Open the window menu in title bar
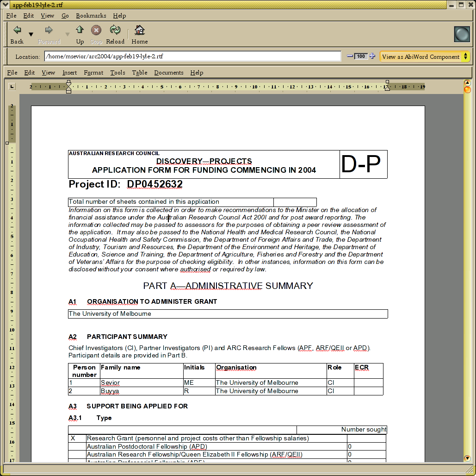Image resolution: width=476 pixels, height=476 pixels. 6,5
